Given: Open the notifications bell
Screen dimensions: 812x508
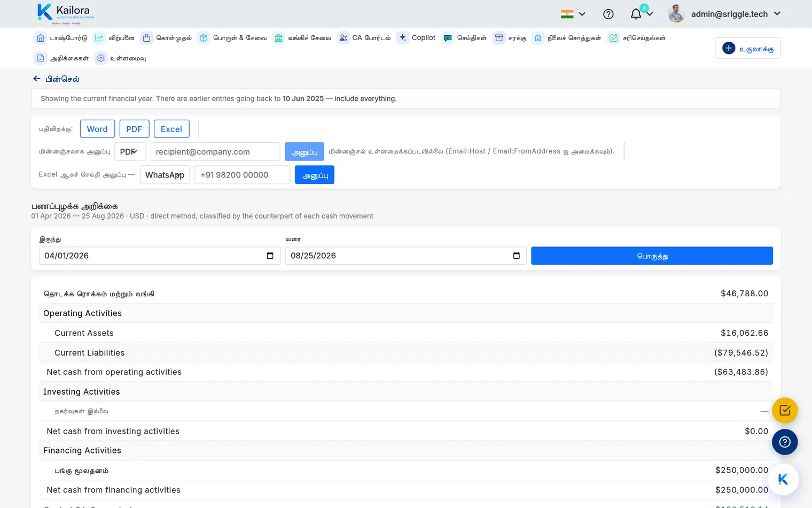Looking at the screenshot, I should [636, 14].
